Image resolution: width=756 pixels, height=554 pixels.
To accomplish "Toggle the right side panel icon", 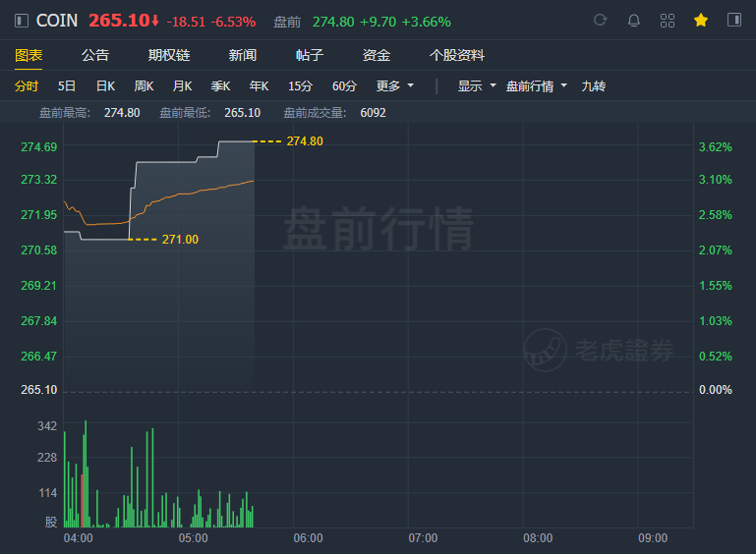I will [x=733, y=21].
